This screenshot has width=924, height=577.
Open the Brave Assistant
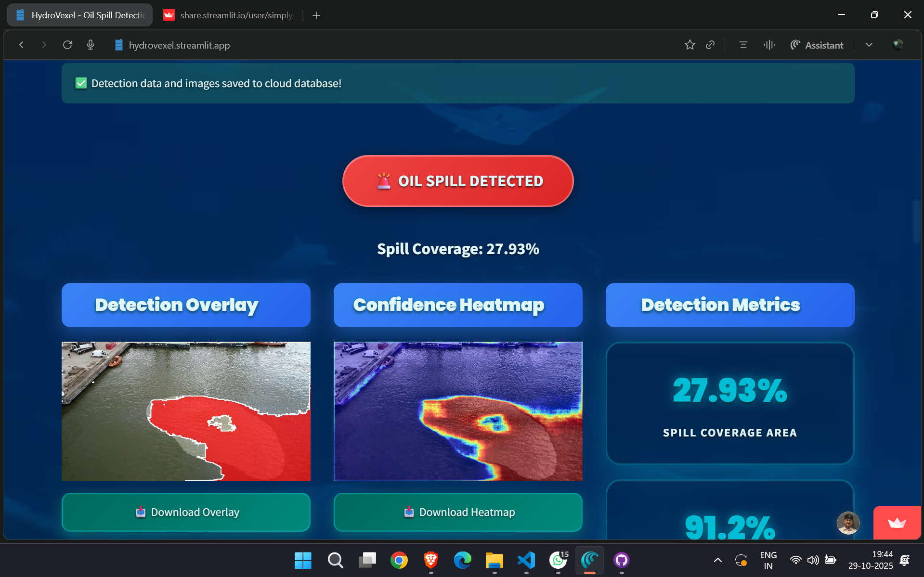pos(817,45)
